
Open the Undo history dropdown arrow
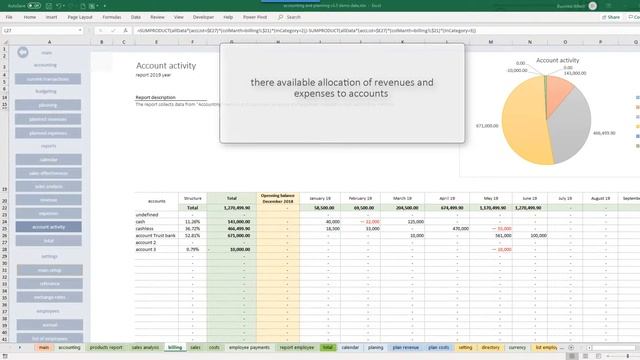pos(64,6)
